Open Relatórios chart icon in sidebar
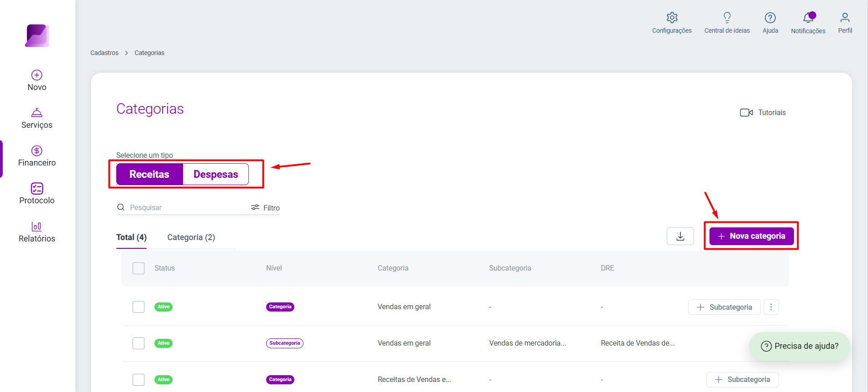 click(37, 226)
